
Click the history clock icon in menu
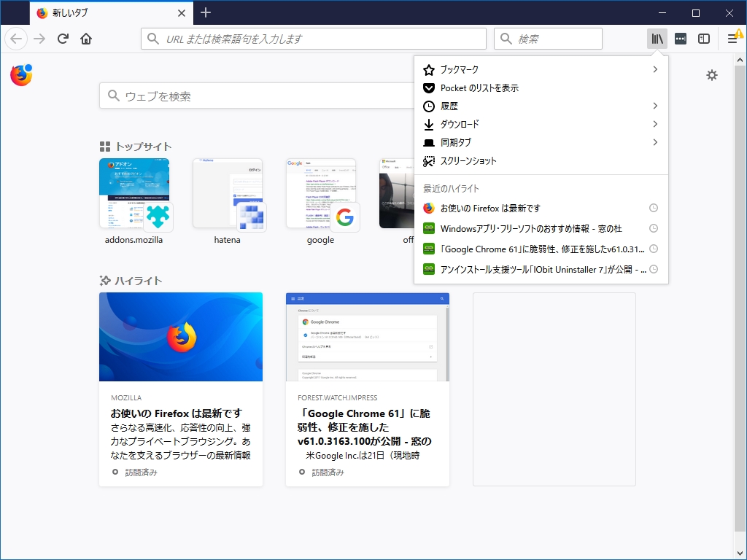click(x=429, y=106)
